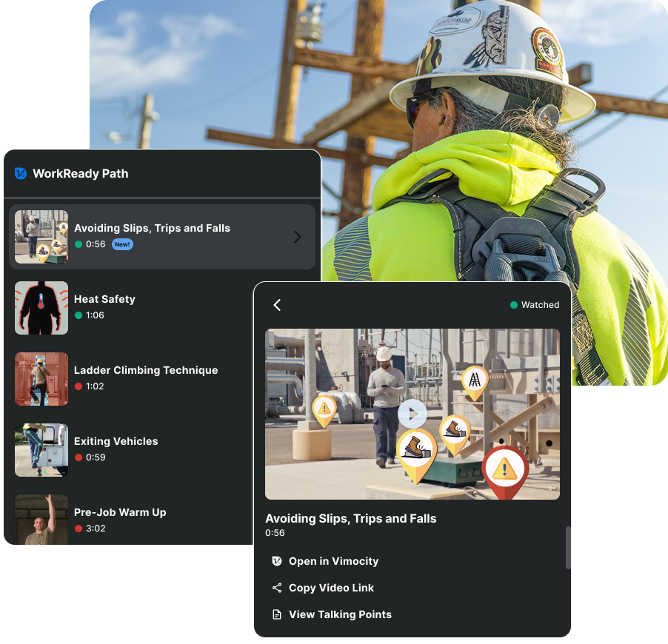Click View Talking Points
The height and width of the screenshot is (644, 668).
[340, 614]
